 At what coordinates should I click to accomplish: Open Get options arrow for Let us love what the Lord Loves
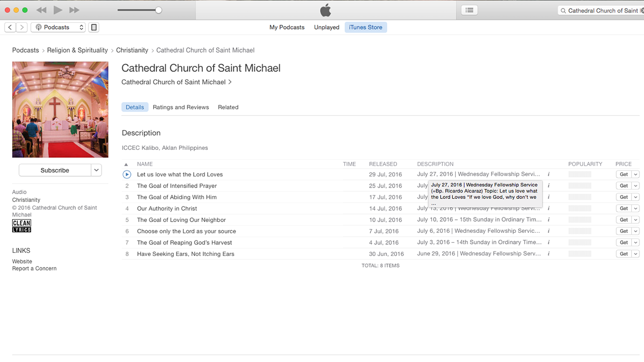point(635,174)
